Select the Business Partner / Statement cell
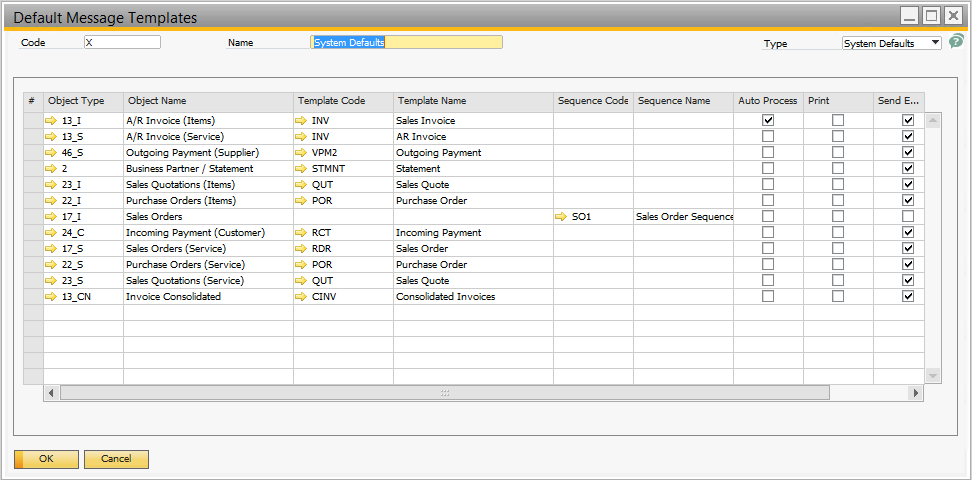 click(x=208, y=169)
